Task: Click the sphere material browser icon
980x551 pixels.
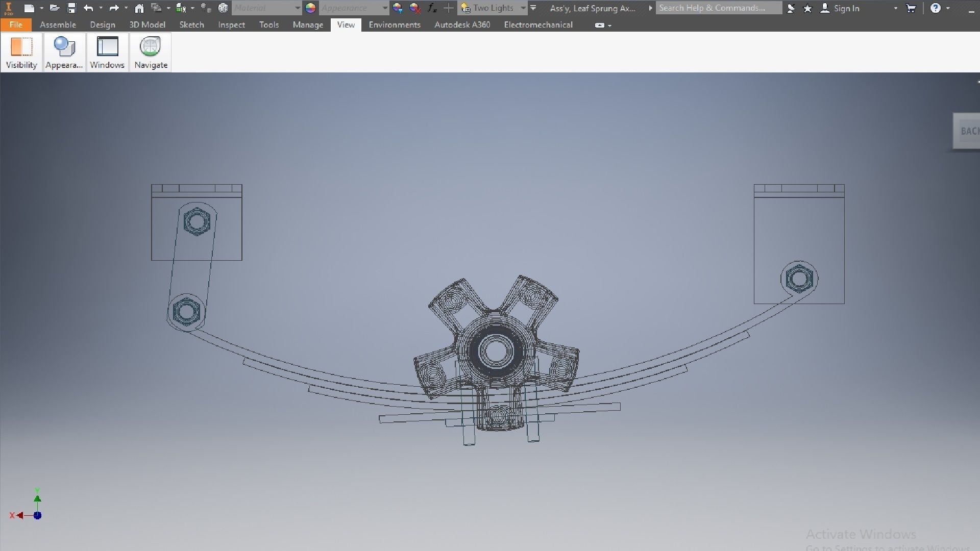Action: click(x=223, y=8)
